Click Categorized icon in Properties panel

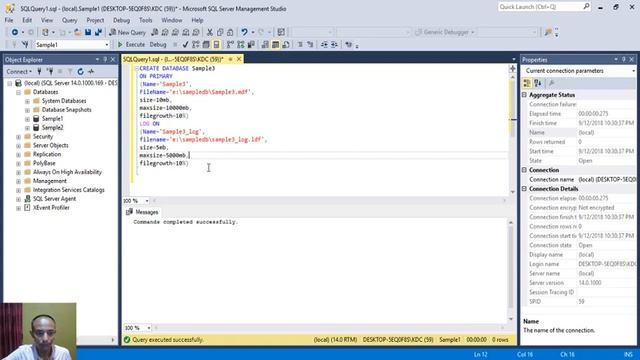pyautogui.click(x=527, y=83)
